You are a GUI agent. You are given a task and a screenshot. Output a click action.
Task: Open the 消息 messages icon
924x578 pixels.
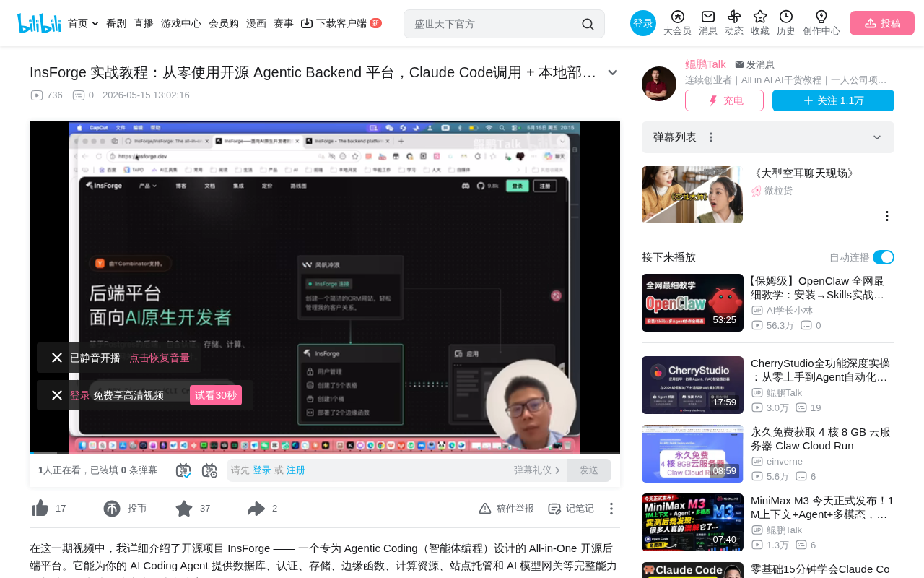pyautogui.click(x=708, y=17)
